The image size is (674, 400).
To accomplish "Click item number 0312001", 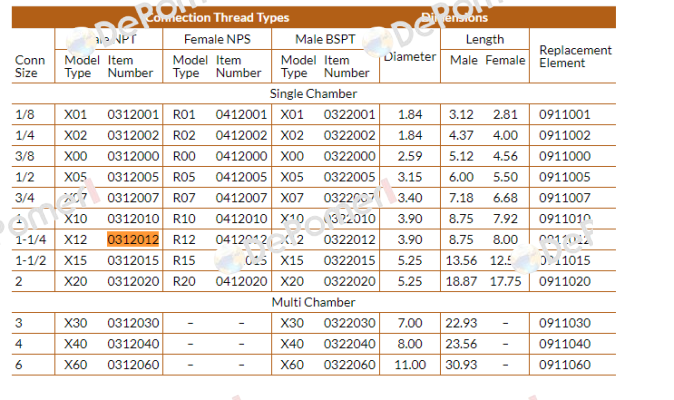I will click(x=133, y=115).
